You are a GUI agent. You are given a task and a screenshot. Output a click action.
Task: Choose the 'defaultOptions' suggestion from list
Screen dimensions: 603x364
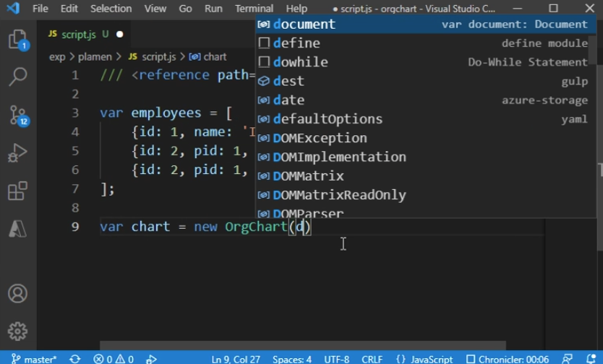(x=328, y=119)
